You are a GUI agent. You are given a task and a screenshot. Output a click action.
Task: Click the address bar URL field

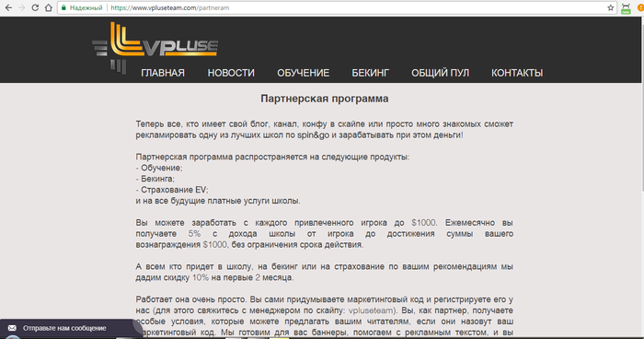pos(337,7)
